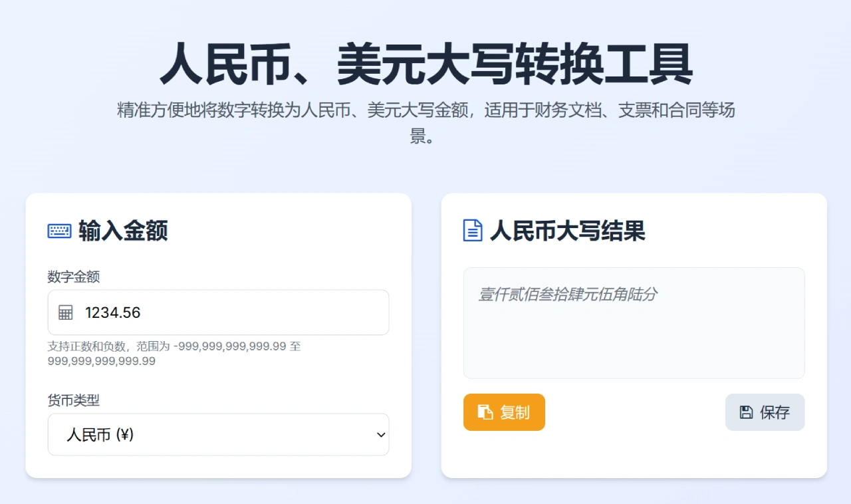Select the 人民币 (¥) text in currency selector

click(100, 435)
